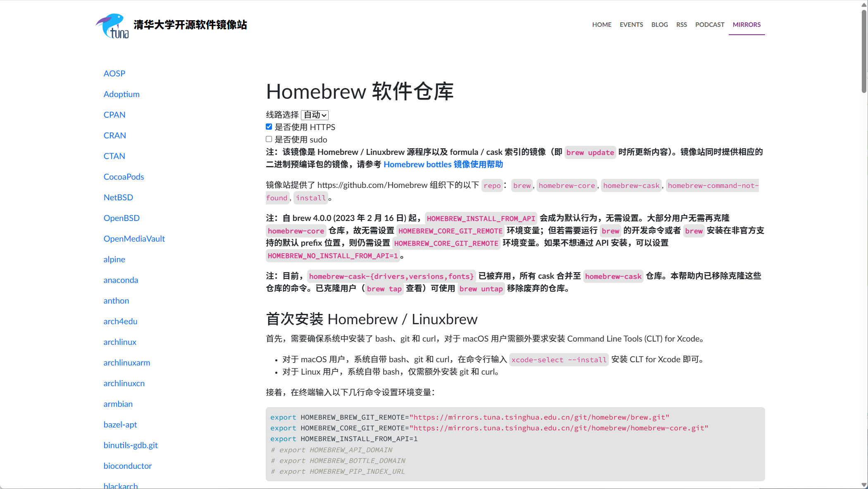Click the '# export HOMEBREW_PIP_INDEX_URL' comment

(x=338, y=471)
